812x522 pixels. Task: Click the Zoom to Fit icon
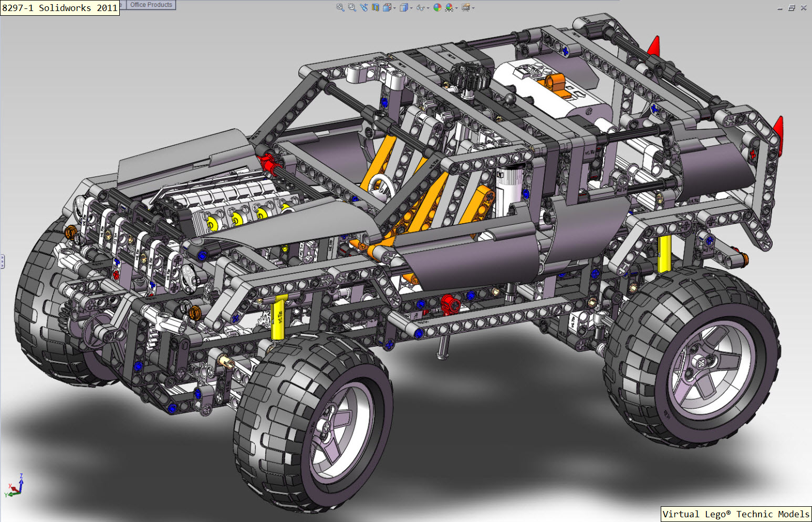[340, 7]
